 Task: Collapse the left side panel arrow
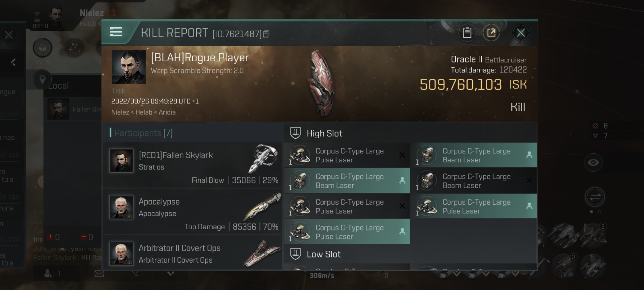(x=13, y=62)
